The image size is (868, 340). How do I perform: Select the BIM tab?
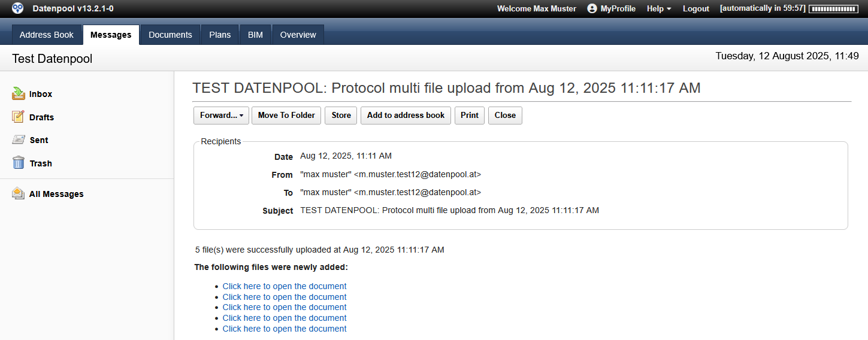click(255, 35)
